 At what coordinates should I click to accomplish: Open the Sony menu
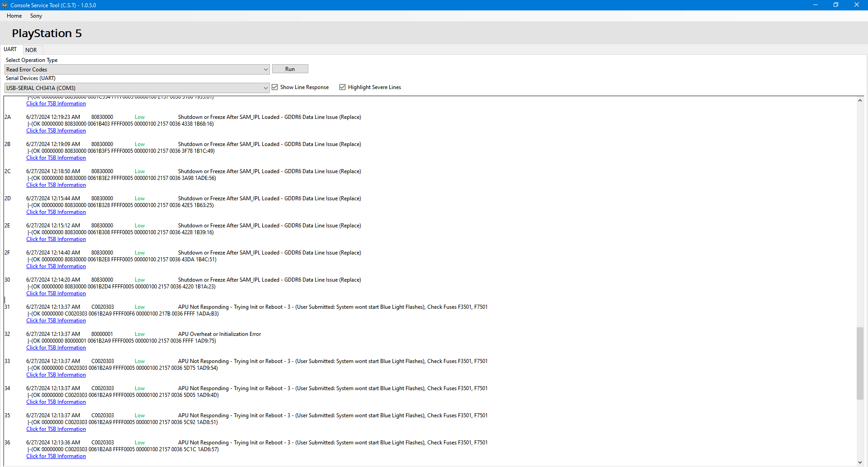[36, 16]
